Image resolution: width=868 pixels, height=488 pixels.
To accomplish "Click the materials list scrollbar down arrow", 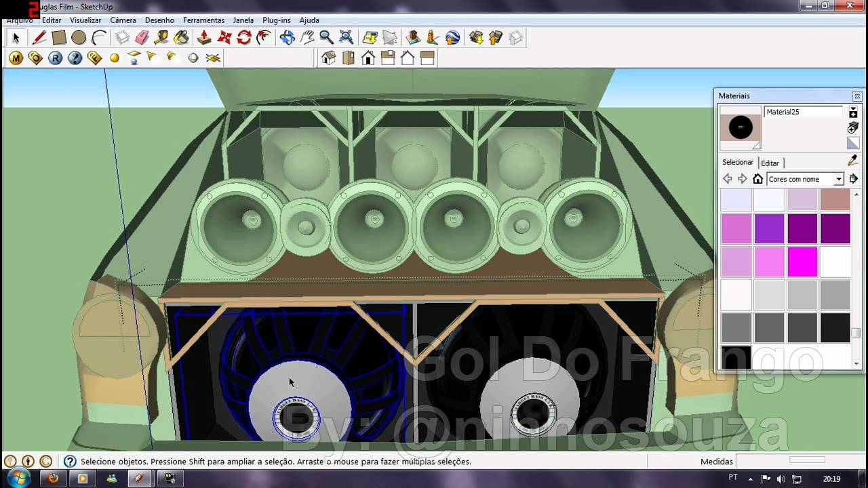I will click(856, 363).
